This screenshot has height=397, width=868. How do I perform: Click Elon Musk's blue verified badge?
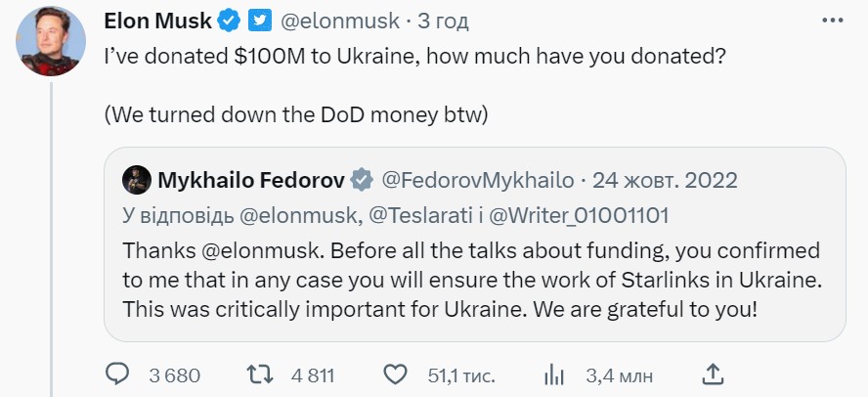[x=230, y=18]
